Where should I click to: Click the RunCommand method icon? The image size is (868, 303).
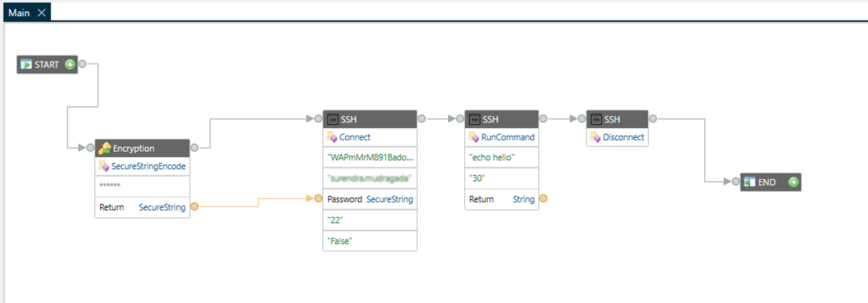(x=473, y=137)
